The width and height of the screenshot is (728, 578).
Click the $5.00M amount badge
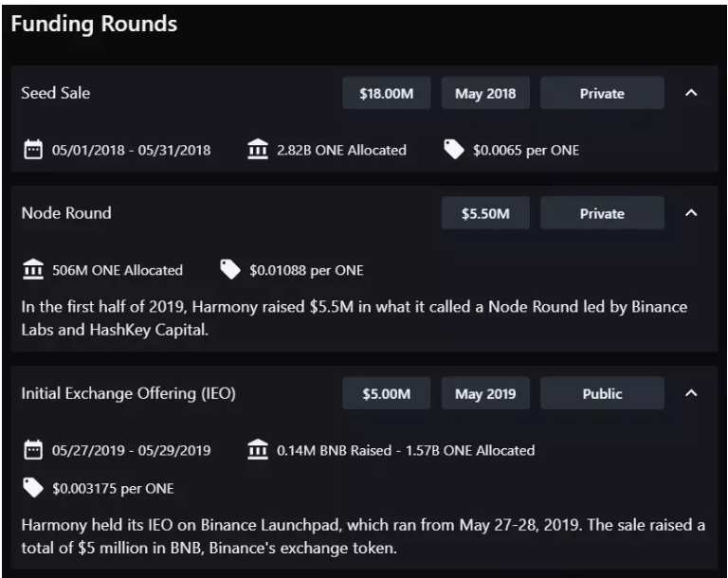pos(387,393)
